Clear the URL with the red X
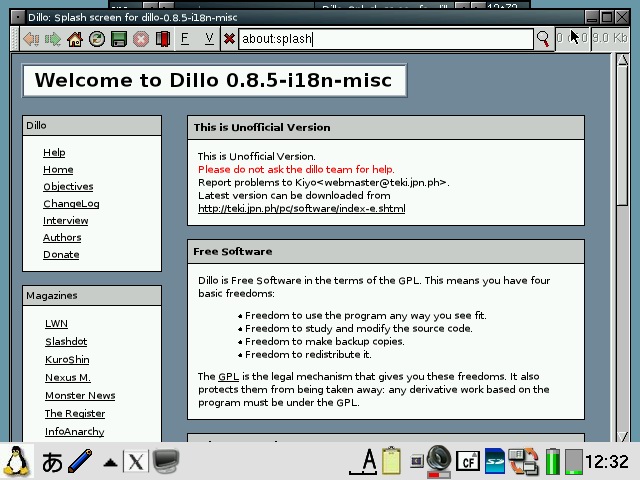The height and width of the screenshot is (480, 640). [x=229, y=39]
